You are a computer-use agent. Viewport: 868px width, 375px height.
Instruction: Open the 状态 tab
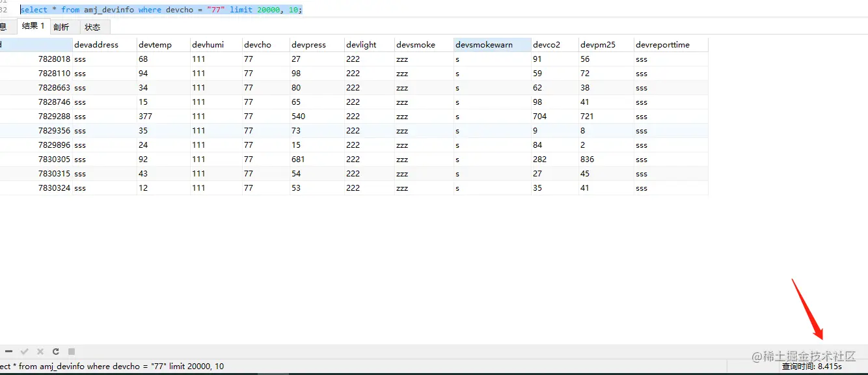coord(93,27)
